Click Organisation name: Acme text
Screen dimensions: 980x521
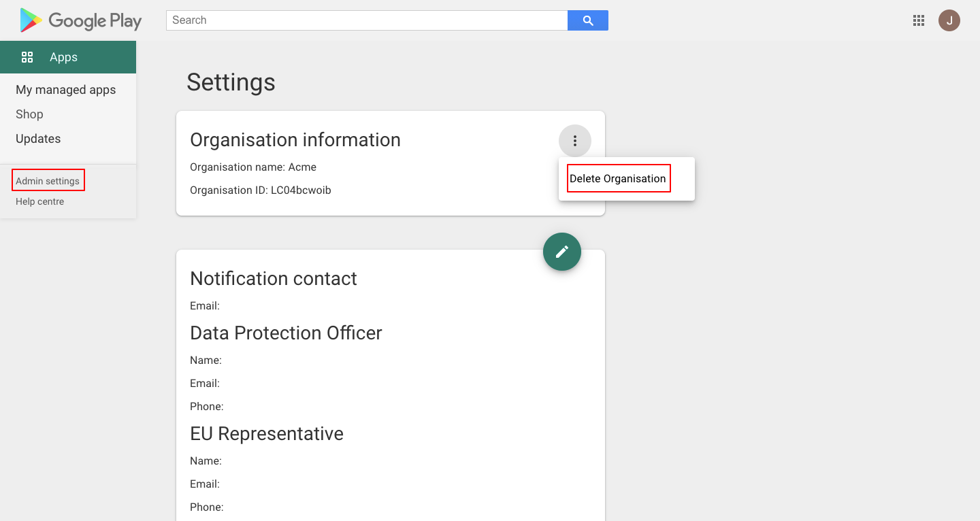coord(253,167)
